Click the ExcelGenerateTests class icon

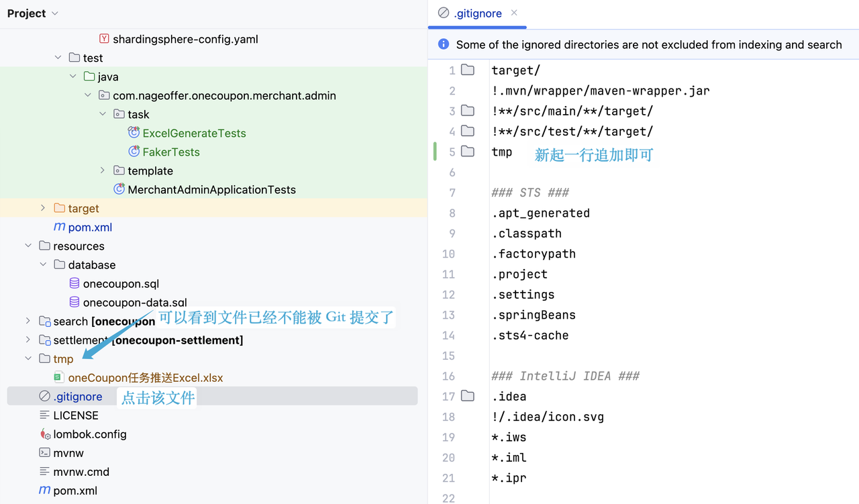tap(134, 133)
